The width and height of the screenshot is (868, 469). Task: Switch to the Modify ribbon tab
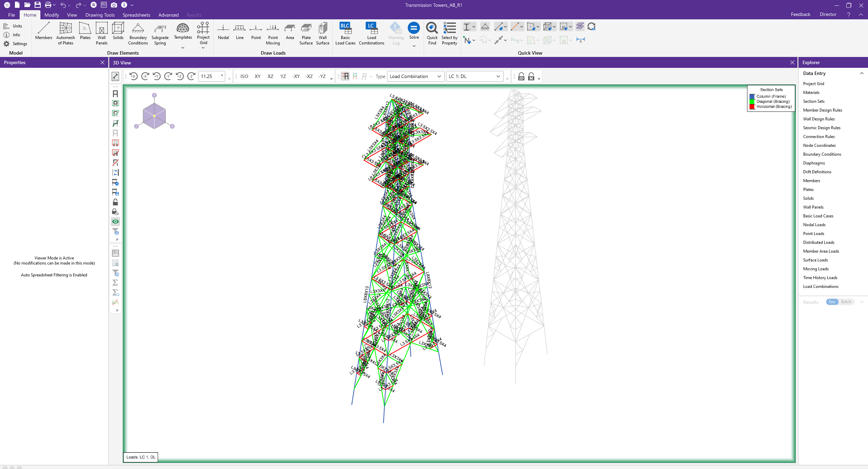[x=51, y=15]
